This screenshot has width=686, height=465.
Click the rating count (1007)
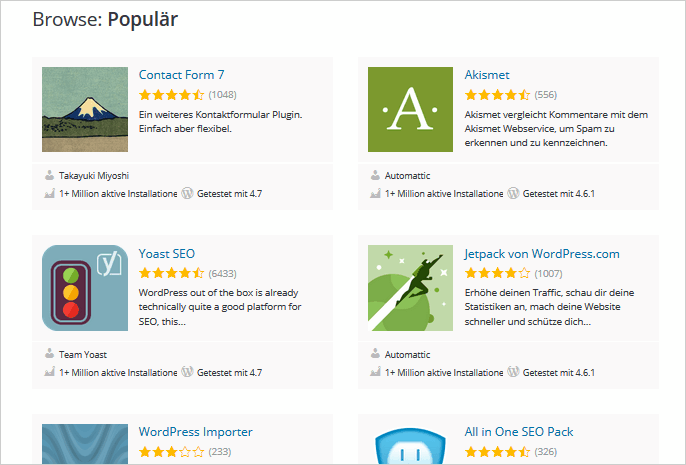548,274
